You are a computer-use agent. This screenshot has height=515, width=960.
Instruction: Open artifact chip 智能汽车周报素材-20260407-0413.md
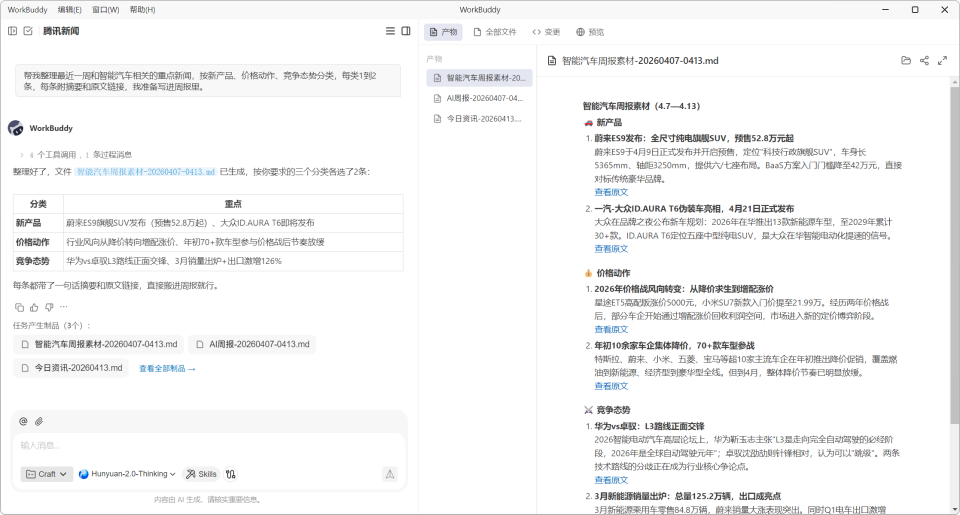coord(99,344)
